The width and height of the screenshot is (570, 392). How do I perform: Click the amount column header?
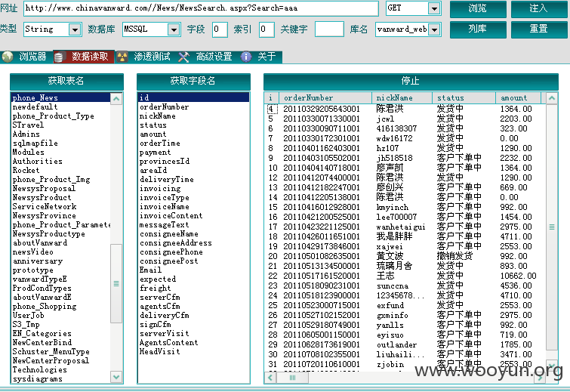tap(519, 98)
